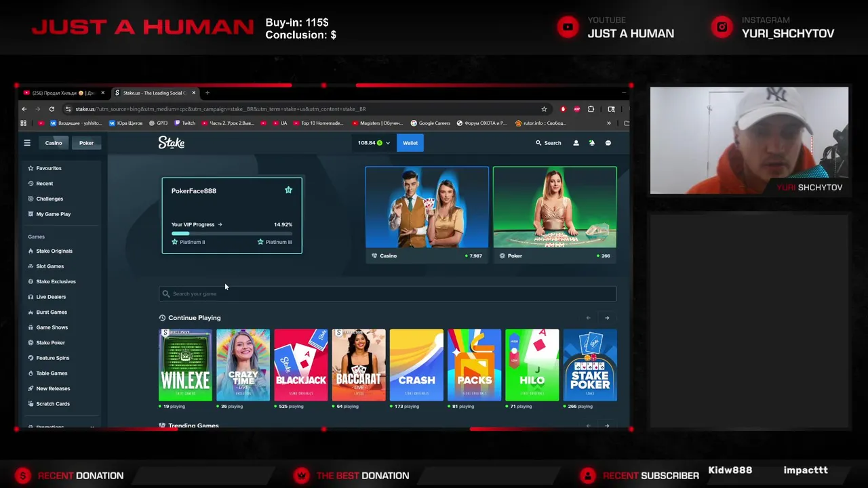Close the Stake.us browser tab
868x488 pixels.
click(x=194, y=93)
